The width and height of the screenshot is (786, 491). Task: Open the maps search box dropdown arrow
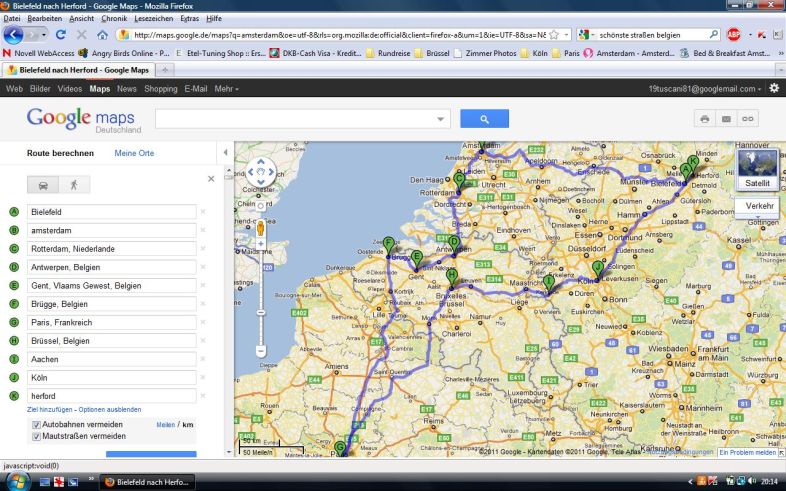[x=442, y=119]
